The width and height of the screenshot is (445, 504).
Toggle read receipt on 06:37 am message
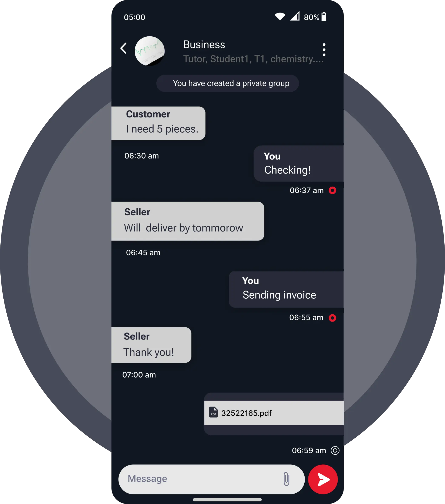tap(333, 190)
